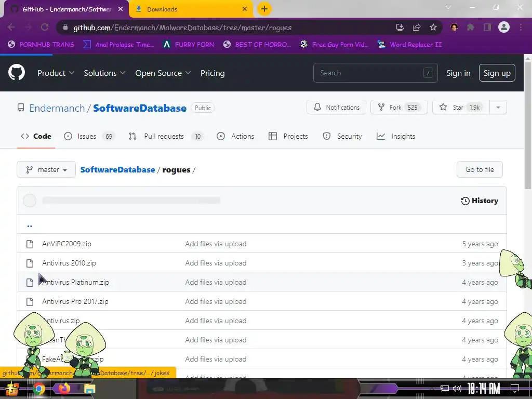The height and width of the screenshot is (399, 532).
Task: Open the Insights tab
Action: pos(395,137)
